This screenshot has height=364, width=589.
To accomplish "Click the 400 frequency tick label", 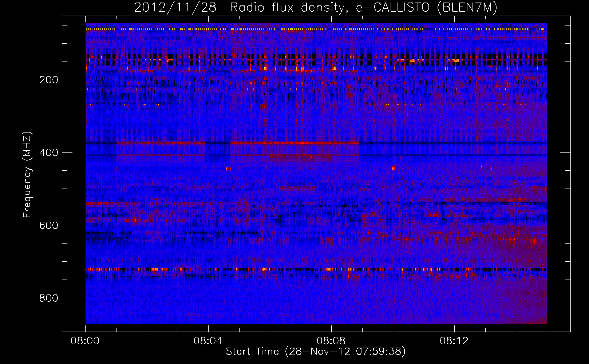I will 49,153.
